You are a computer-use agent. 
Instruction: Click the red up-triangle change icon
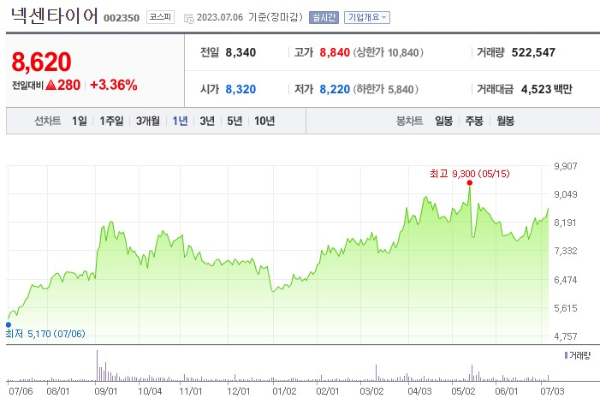coord(51,85)
